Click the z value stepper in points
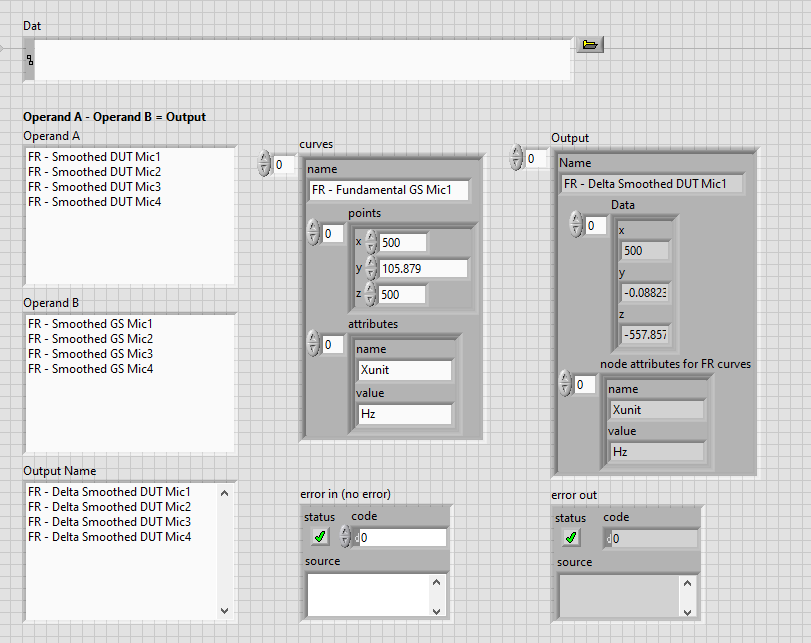 [371, 294]
